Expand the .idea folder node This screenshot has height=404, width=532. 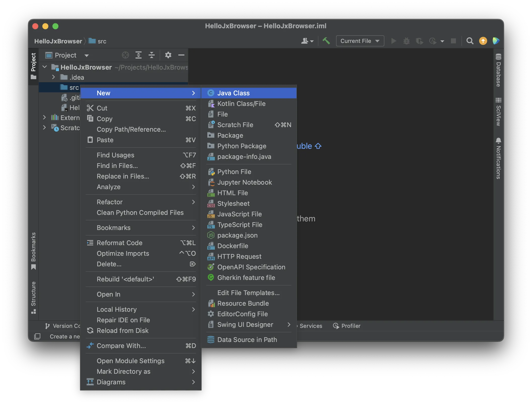[x=53, y=77]
